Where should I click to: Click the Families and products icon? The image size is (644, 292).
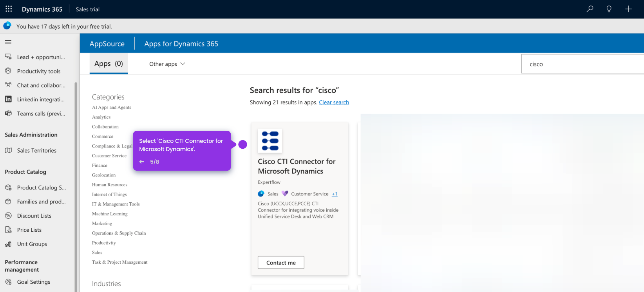click(x=8, y=202)
